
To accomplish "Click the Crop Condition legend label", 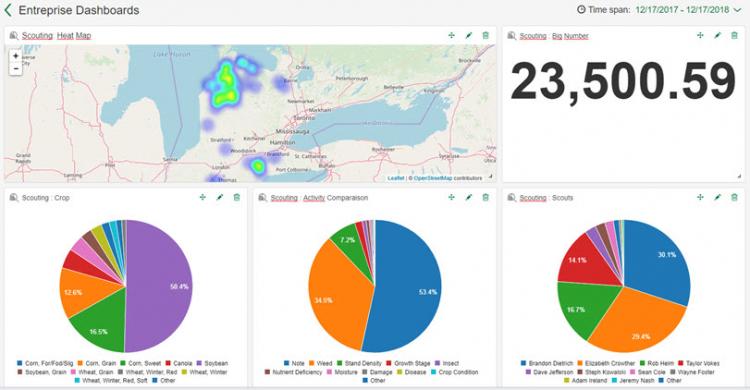I will click(x=458, y=372).
